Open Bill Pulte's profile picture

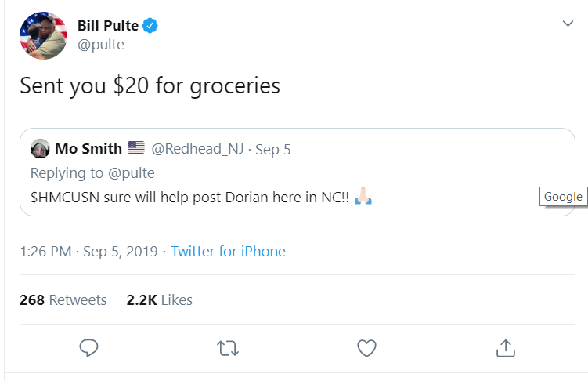tap(42, 35)
